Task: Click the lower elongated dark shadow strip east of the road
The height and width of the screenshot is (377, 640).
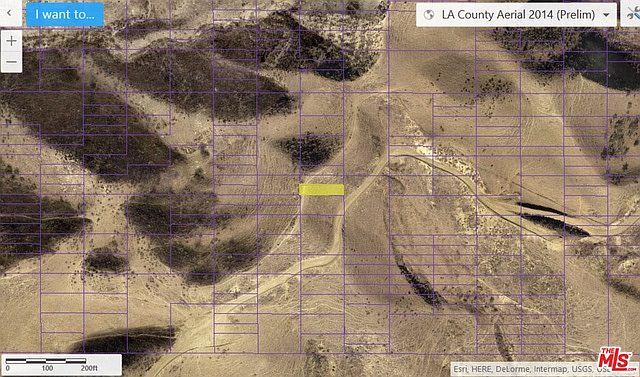Action: 554,225
